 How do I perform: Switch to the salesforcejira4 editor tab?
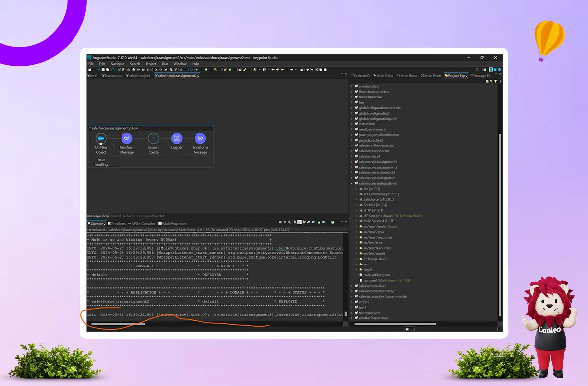138,76
